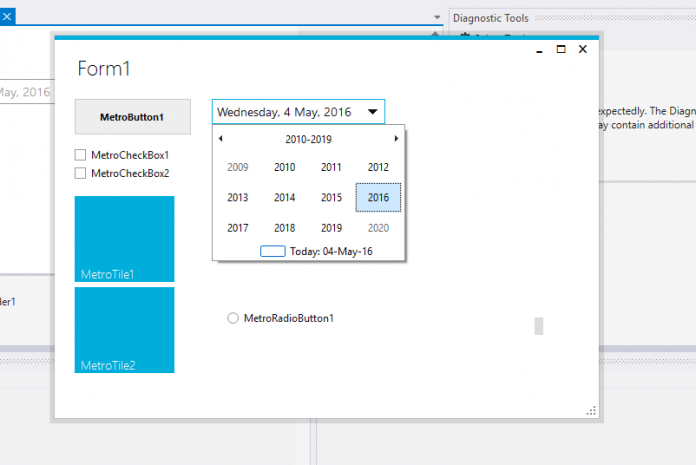Click the next decade arrow in calendar
Image resolution: width=696 pixels, height=465 pixels.
[396, 139]
